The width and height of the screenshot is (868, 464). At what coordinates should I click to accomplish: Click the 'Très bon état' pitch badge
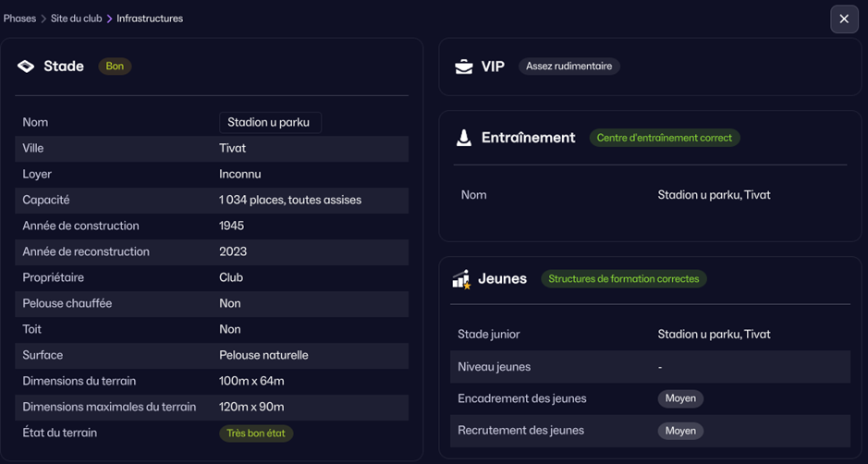(x=256, y=433)
